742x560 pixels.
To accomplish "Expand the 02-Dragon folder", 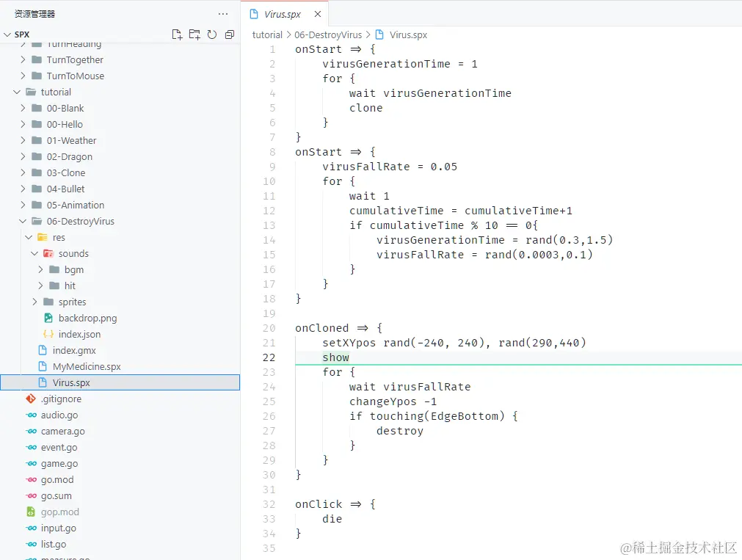I will click(x=23, y=156).
